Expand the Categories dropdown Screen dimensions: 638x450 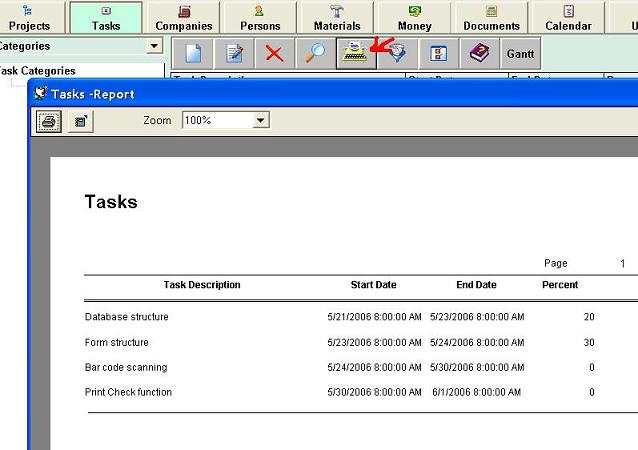[153, 46]
